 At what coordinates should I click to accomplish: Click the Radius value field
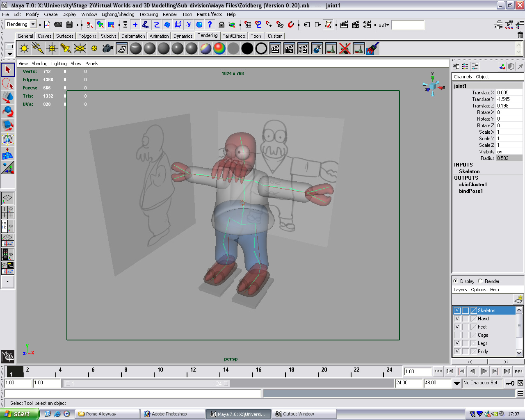pos(509,158)
